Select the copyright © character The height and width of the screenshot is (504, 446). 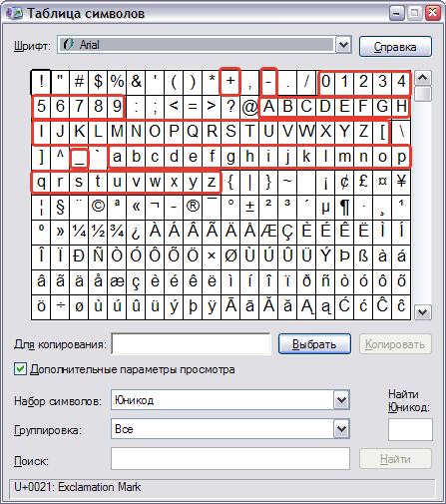[98, 207]
